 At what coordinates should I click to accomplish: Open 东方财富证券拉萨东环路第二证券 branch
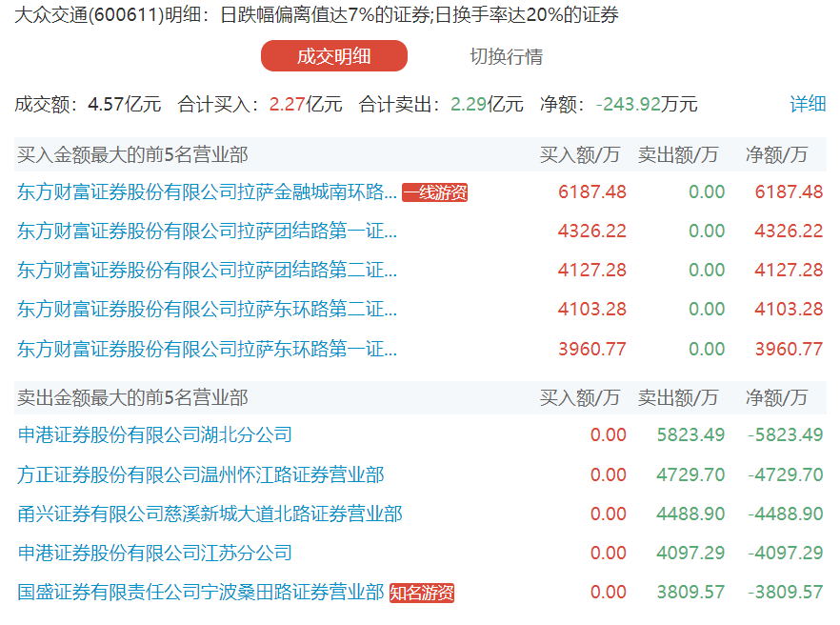click(x=207, y=310)
